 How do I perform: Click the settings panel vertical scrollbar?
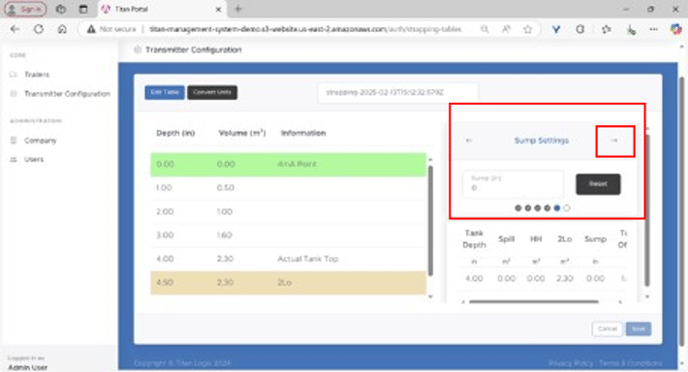(647, 211)
